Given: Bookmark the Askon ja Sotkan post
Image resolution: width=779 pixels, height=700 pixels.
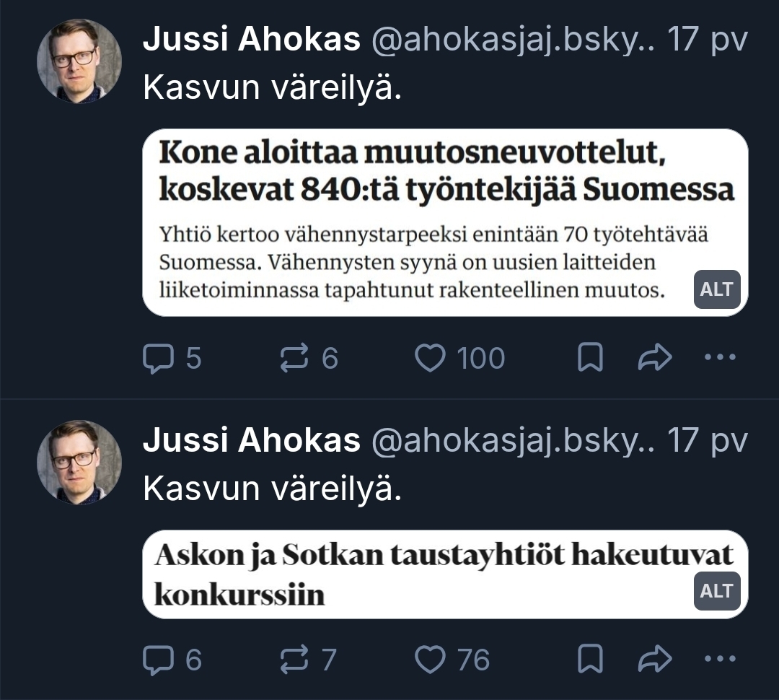Looking at the screenshot, I should pyautogui.click(x=590, y=660).
